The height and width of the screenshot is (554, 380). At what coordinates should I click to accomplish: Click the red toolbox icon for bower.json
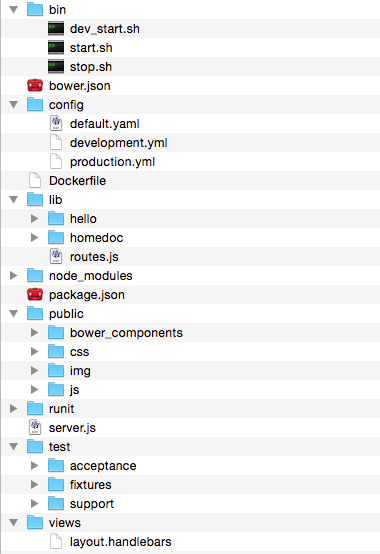[35, 86]
